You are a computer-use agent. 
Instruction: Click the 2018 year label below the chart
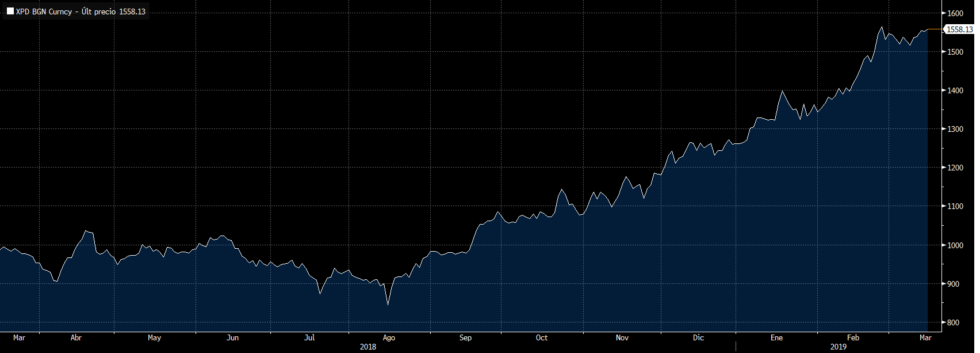pyautogui.click(x=368, y=347)
